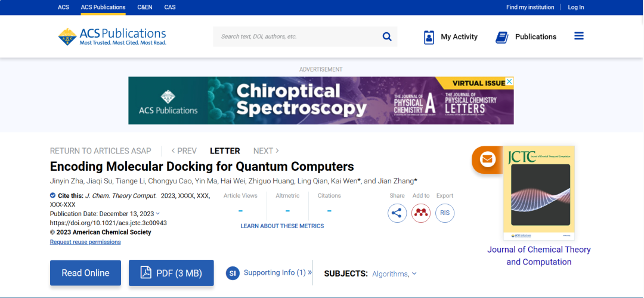Click author Jian Zhang
This screenshot has width=644, height=298.
coord(395,181)
